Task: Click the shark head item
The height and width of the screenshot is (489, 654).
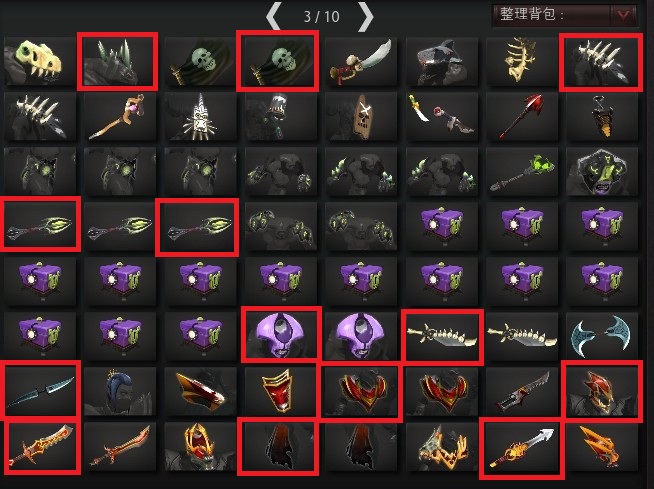Action: (441, 62)
